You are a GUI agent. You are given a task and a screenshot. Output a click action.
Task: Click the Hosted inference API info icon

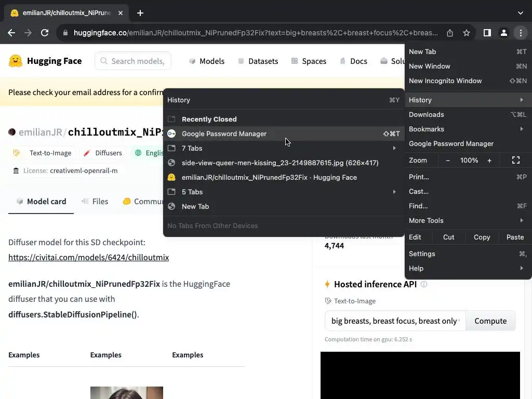[x=424, y=284]
